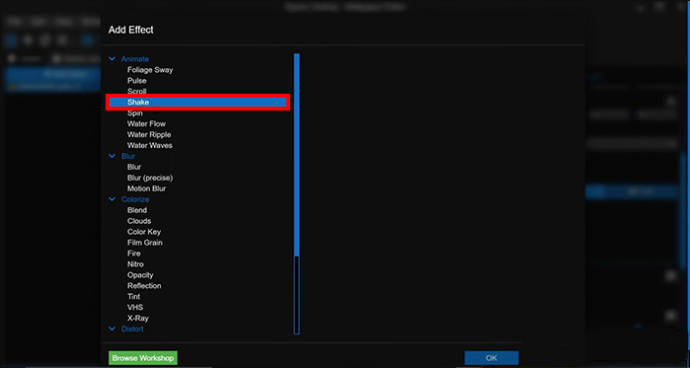Screen dimensions: 690x368
Task: Select the Blend effect
Action: coord(137,210)
